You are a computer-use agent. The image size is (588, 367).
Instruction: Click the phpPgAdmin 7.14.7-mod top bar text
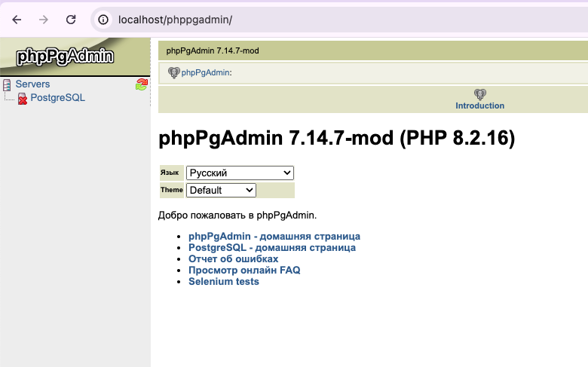click(x=213, y=50)
